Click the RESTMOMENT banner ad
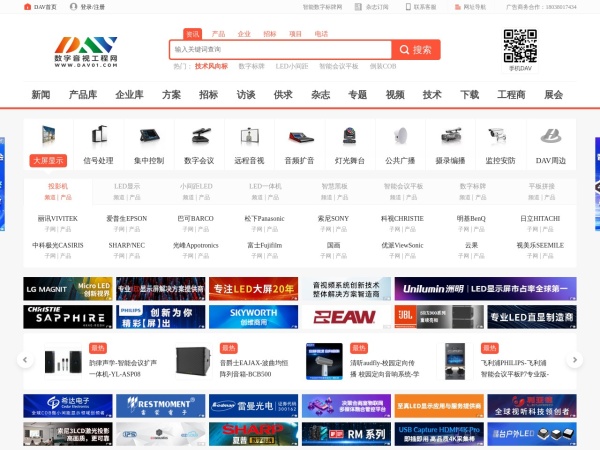The width and height of the screenshot is (600, 450). [161, 406]
